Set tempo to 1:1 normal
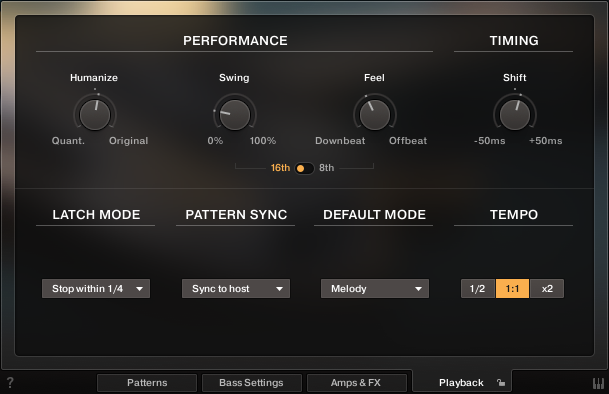Viewport: 609px width, 394px height. (x=512, y=289)
